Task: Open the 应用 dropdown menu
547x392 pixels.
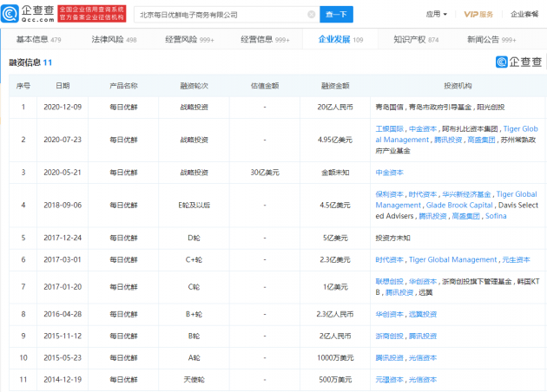Action: pyautogui.click(x=436, y=14)
